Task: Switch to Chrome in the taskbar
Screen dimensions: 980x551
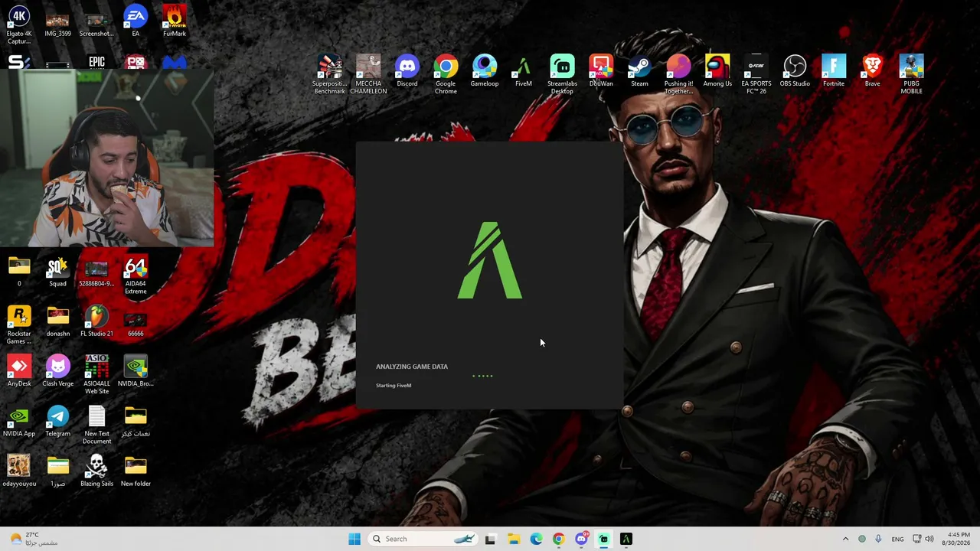Action: (x=558, y=539)
